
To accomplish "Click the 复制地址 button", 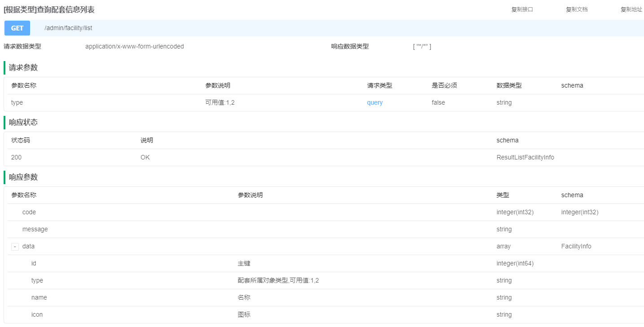I will tap(631, 9).
